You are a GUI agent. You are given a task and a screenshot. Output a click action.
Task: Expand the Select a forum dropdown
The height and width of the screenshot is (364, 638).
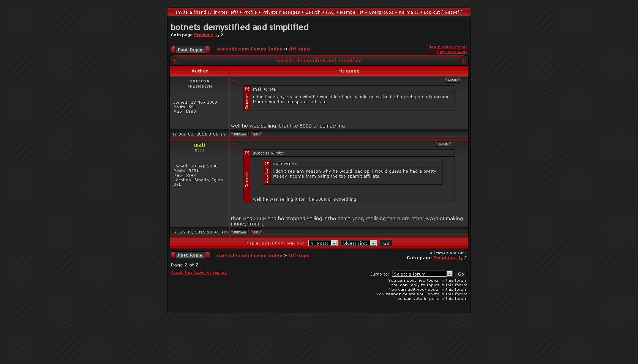(x=422, y=274)
